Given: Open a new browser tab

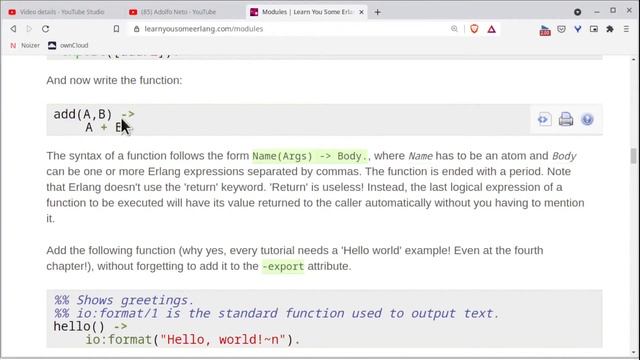Looking at the screenshot, I should coord(378,12).
